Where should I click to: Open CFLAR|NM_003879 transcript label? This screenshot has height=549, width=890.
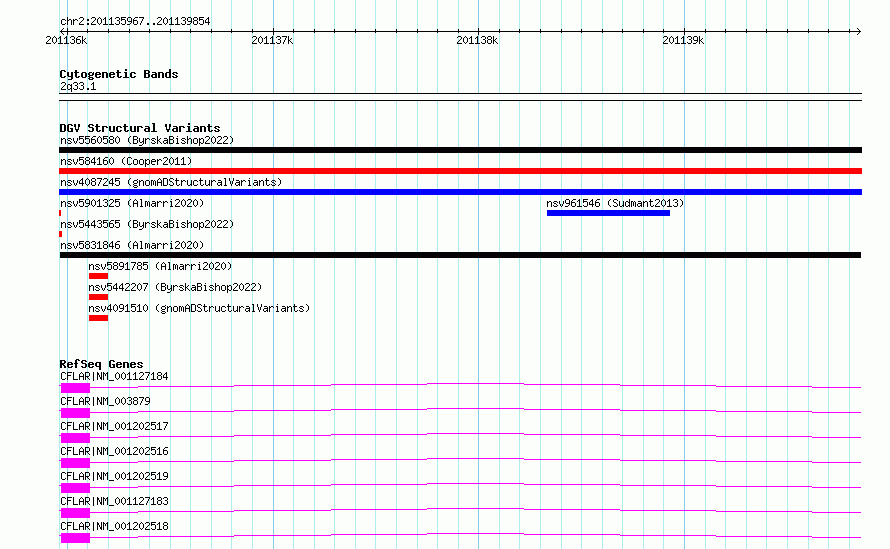[105, 401]
